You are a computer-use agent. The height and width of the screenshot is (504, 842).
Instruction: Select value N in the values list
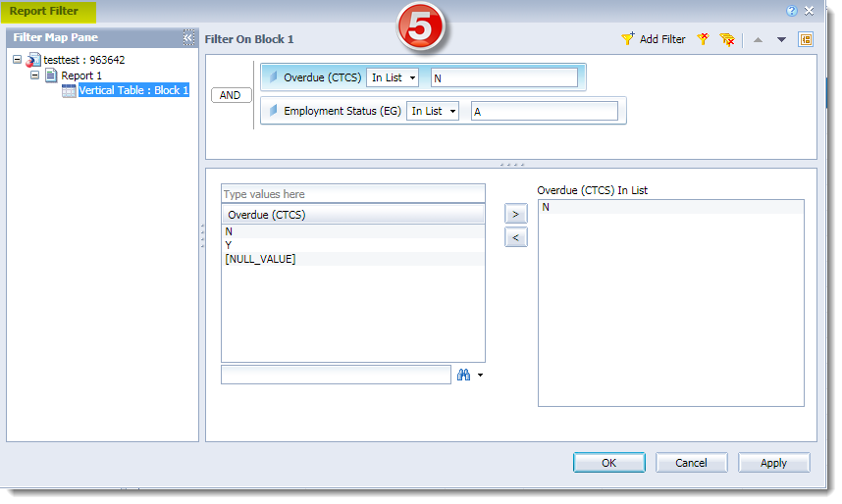tap(353, 231)
